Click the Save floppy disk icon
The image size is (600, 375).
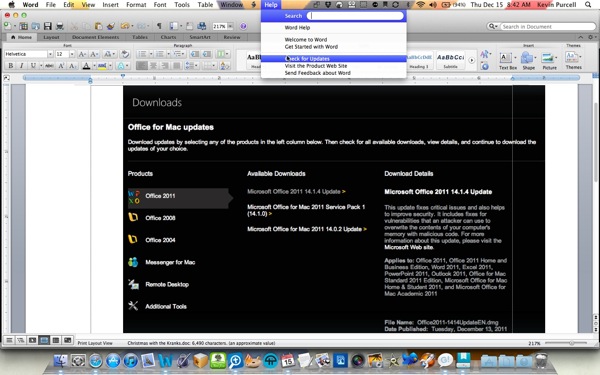pyautogui.click(x=47, y=26)
